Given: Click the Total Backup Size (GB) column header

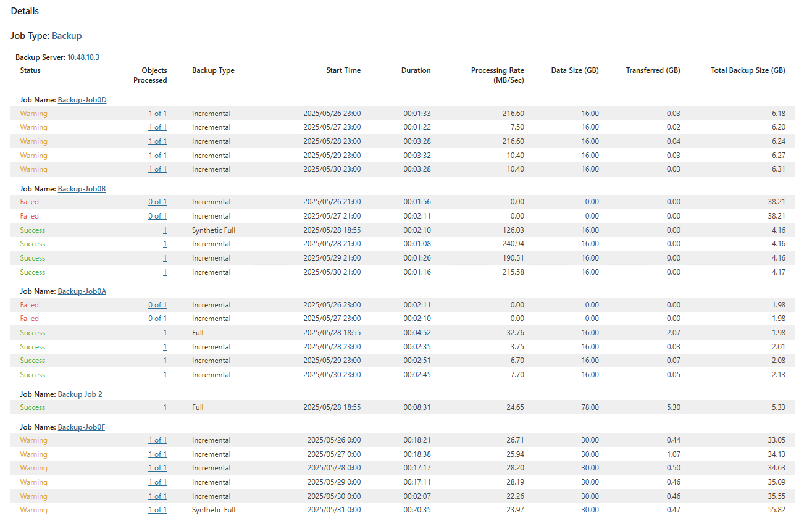Looking at the screenshot, I should tap(748, 70).
